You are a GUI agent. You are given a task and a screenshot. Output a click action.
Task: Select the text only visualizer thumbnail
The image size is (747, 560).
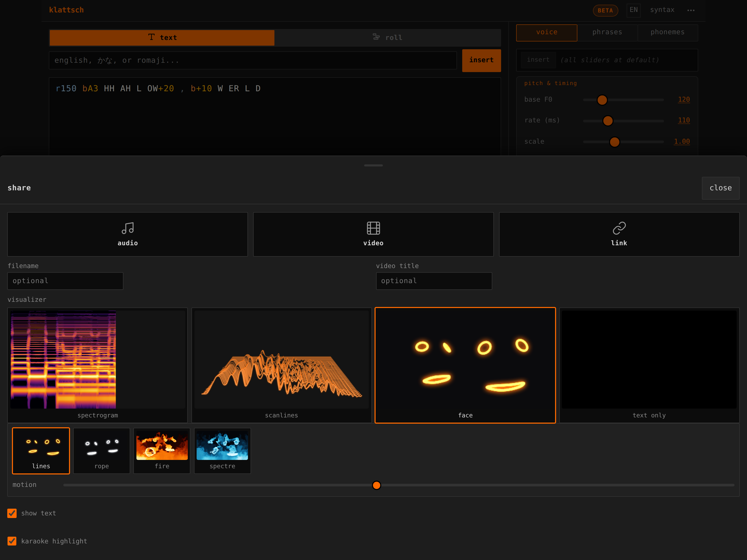649,365
